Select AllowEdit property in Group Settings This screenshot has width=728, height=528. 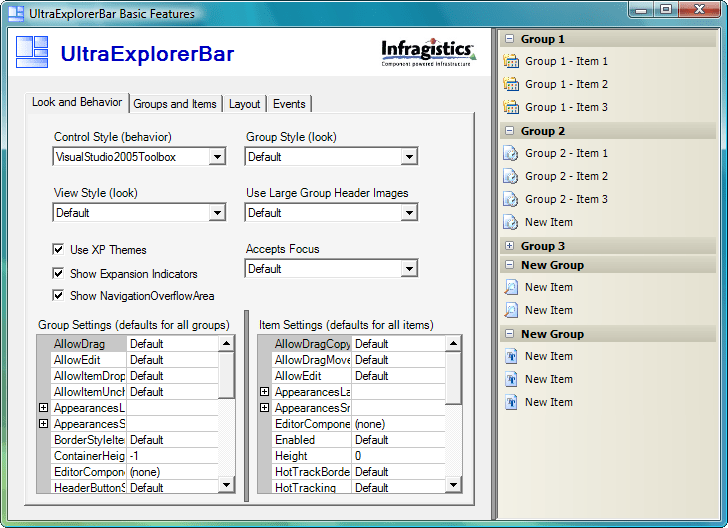tap(88, 360)
